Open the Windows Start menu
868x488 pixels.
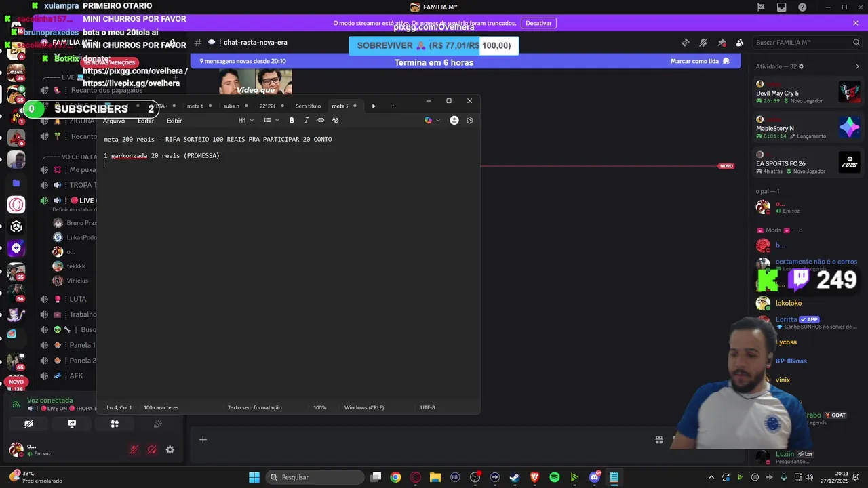pyautogui.click(x=254, y=477)
